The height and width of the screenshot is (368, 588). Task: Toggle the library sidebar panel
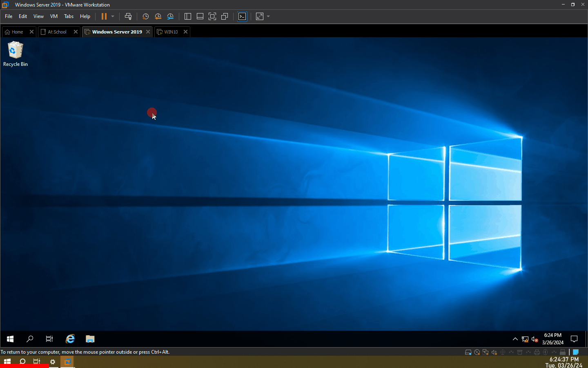[188, 16]
